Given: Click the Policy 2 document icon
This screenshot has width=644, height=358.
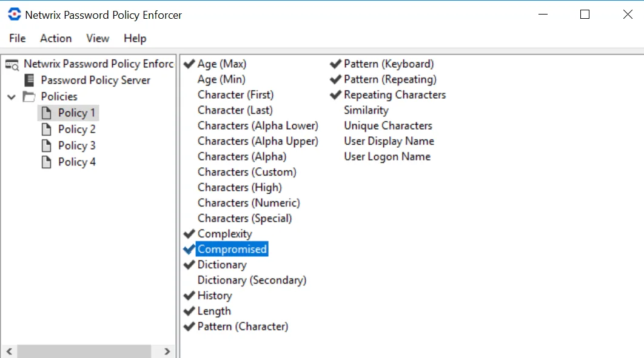Looking at the screenshot, I should click(x=47, y=129).
